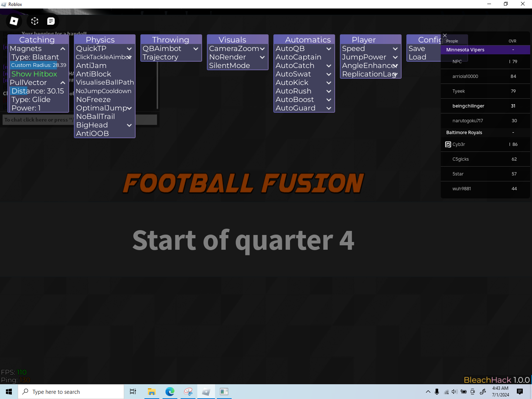The height and width of the screenshot is (399, 532).
Task: Open the notification center icon
Action: [x=520, y=392]
